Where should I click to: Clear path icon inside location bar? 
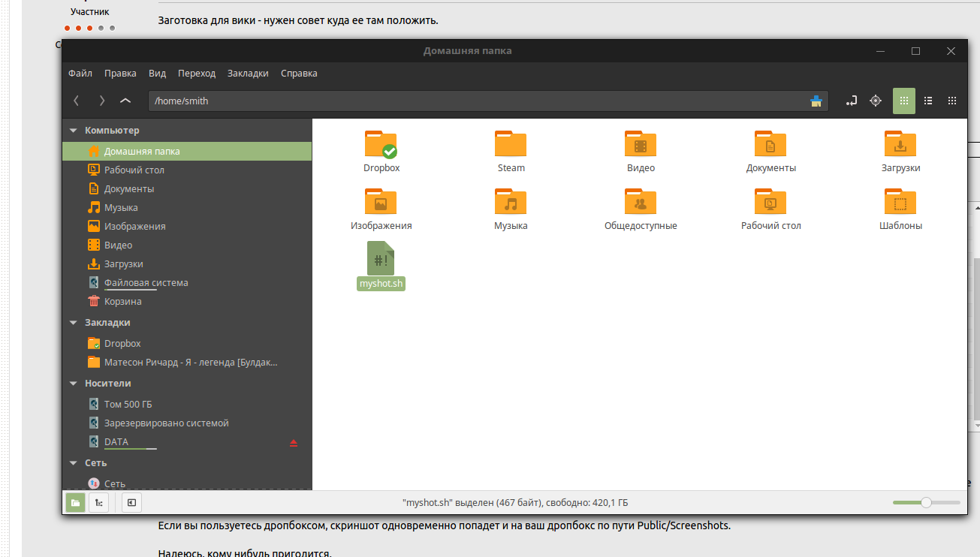tap(816, 101)
